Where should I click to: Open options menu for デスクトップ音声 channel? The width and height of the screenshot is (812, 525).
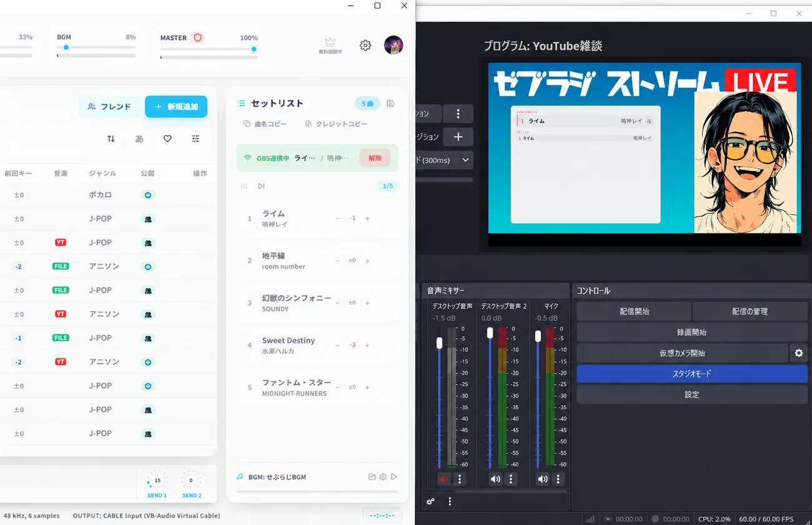point(460,479)
